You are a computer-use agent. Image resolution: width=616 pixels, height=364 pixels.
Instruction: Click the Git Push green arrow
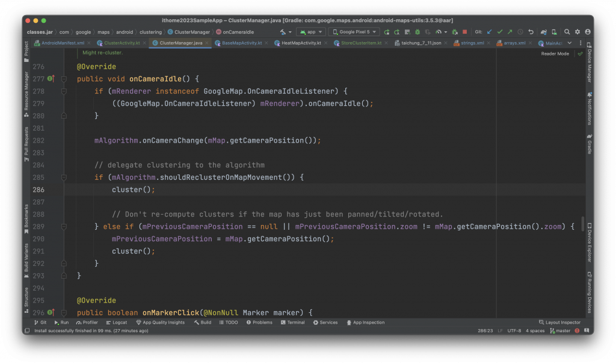(x=510, y=32)
